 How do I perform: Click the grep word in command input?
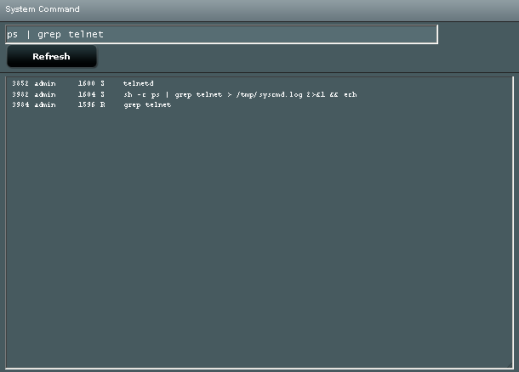click(x=49, y=35)
